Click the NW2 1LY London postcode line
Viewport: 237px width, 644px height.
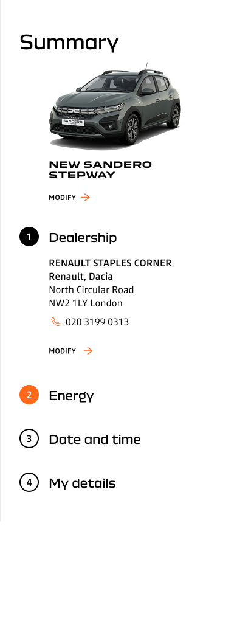pyautogui.click(x=86, y=303)
